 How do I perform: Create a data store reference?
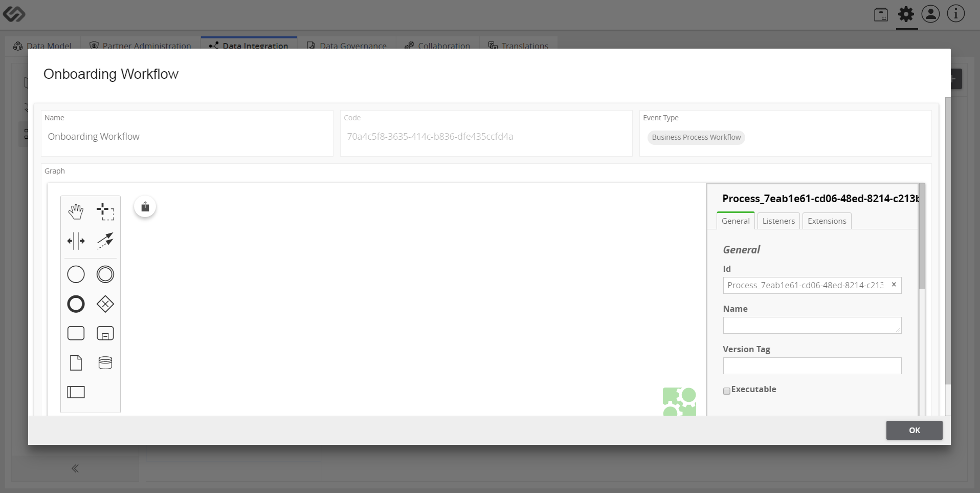coord(105,363)
